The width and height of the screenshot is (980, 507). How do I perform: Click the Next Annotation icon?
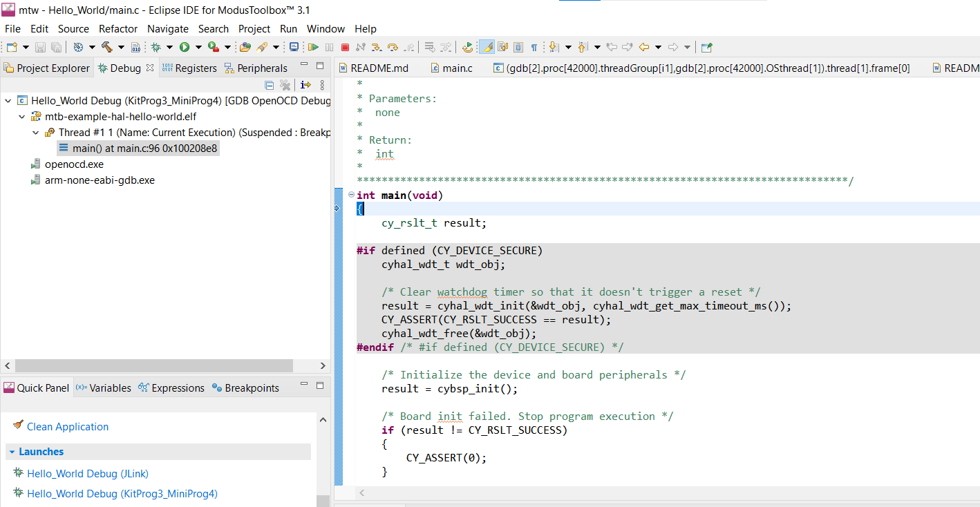[x=554, y=47]
